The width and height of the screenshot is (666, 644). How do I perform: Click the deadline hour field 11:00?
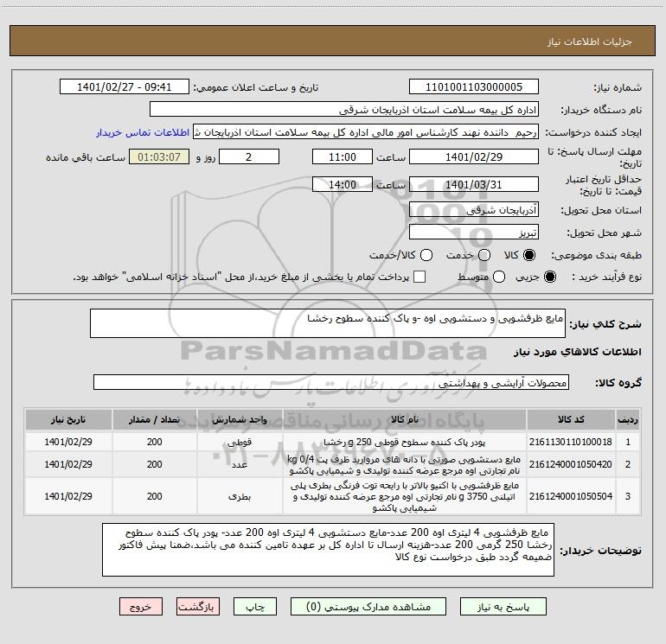343,156
